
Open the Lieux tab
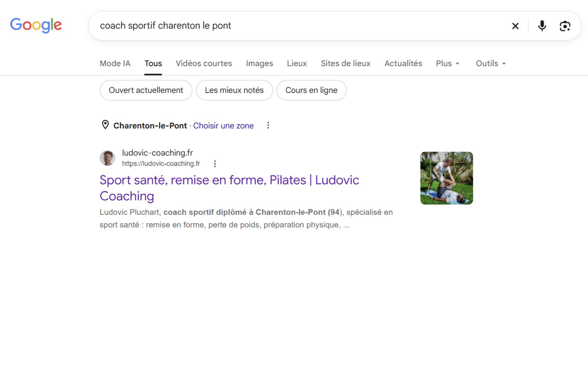click(x=297, y=63)
